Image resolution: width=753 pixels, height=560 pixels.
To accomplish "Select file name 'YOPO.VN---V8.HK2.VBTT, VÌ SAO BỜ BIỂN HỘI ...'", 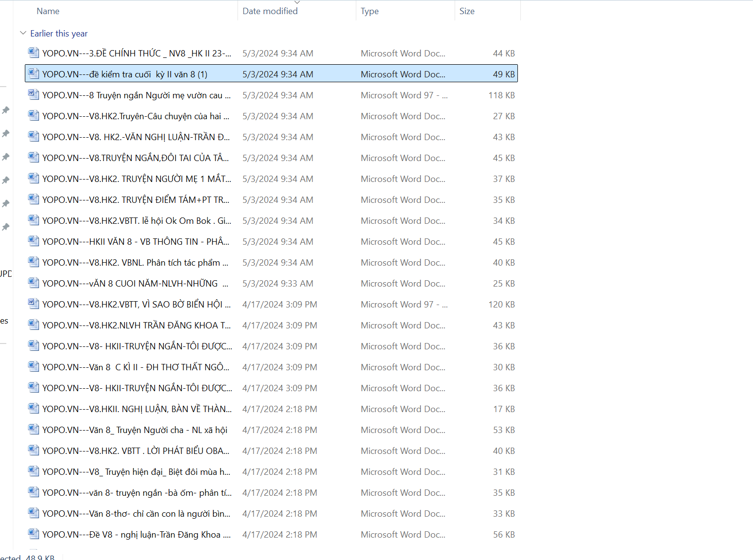I will point(137,305).
